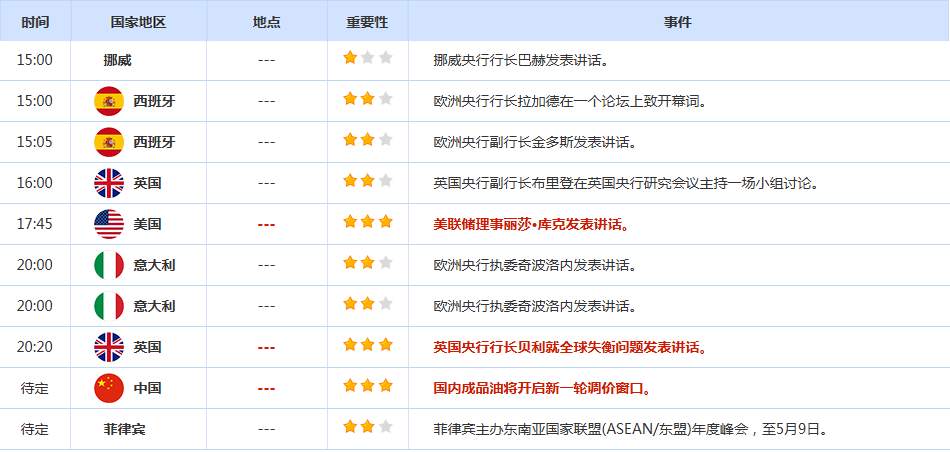Click the Spain flag in the 15:00 row
This screenshot has height=452, width=950.
coord(109,101)
